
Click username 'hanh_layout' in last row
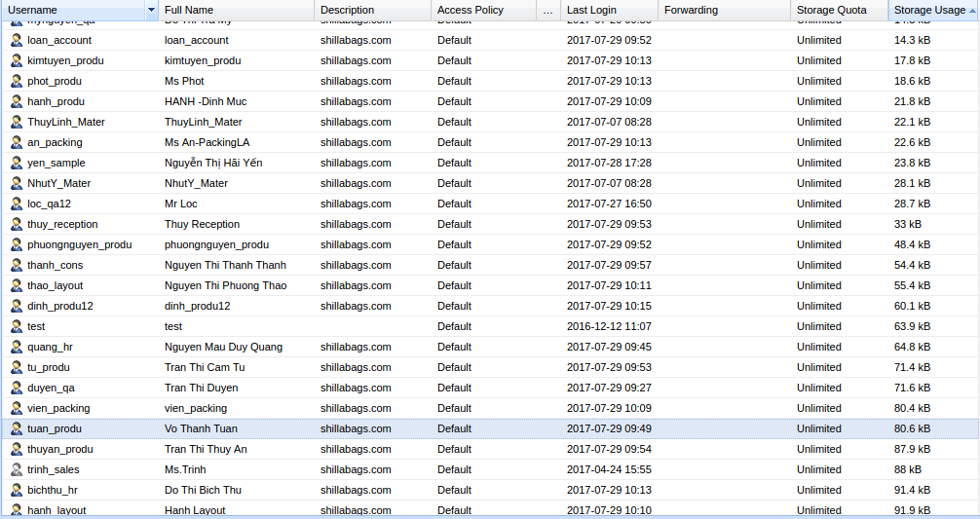click(57, 511)
